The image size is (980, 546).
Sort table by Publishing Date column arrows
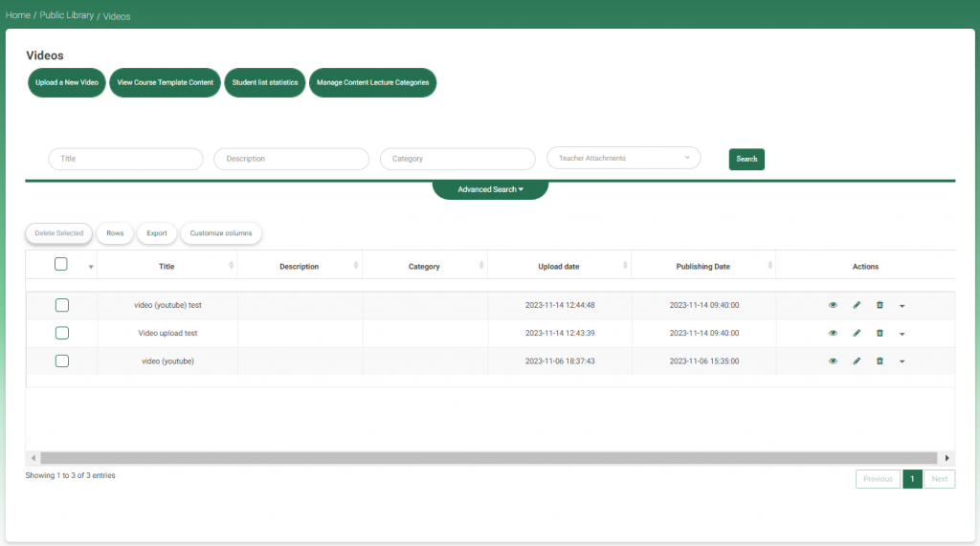(x=770, y=266)
